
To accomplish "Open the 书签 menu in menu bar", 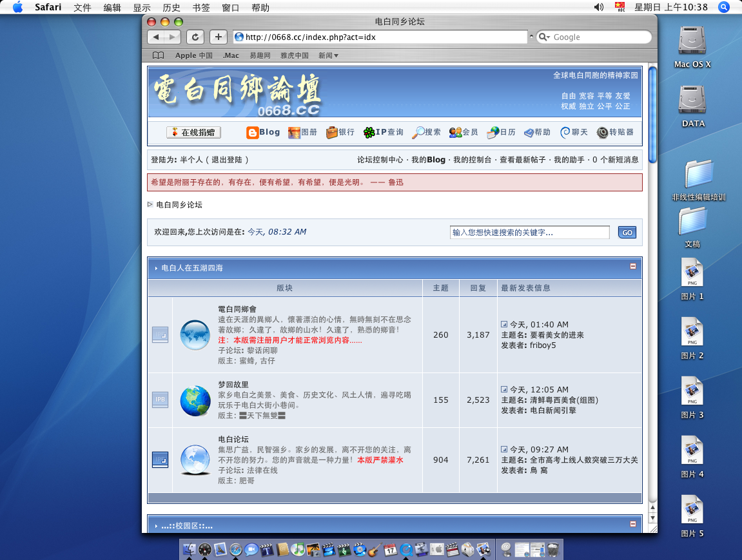I will 200,8.
